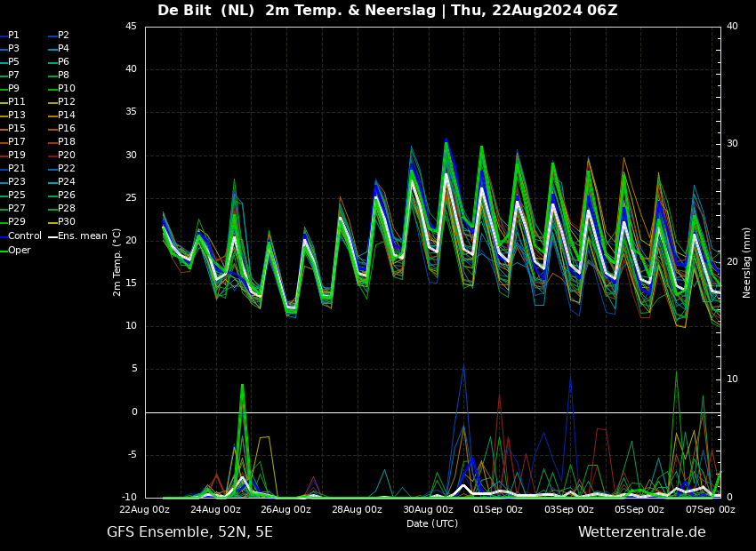Select the Control legend label
The image size is (756, 551).
(x=25, y=236)
